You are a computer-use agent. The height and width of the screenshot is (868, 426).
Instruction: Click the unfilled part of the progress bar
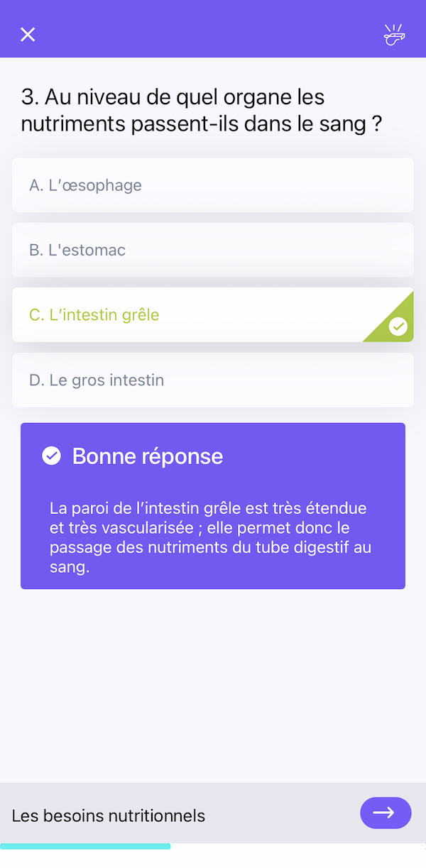298,846
